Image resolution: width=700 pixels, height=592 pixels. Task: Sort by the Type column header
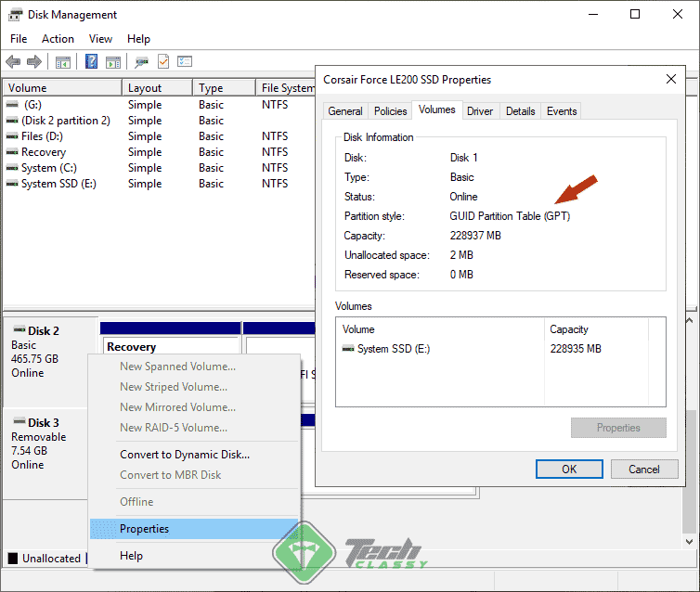coord(224,87)
